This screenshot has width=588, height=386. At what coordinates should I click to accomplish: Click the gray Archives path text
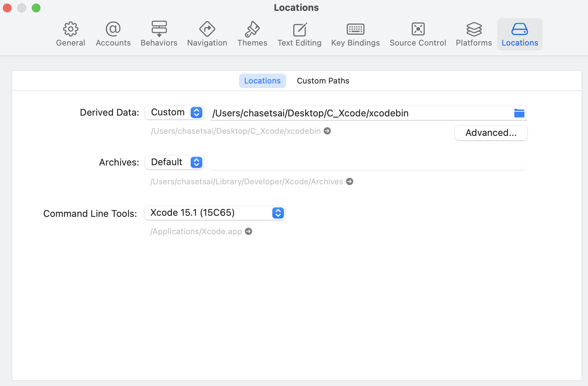coord(247,181)
